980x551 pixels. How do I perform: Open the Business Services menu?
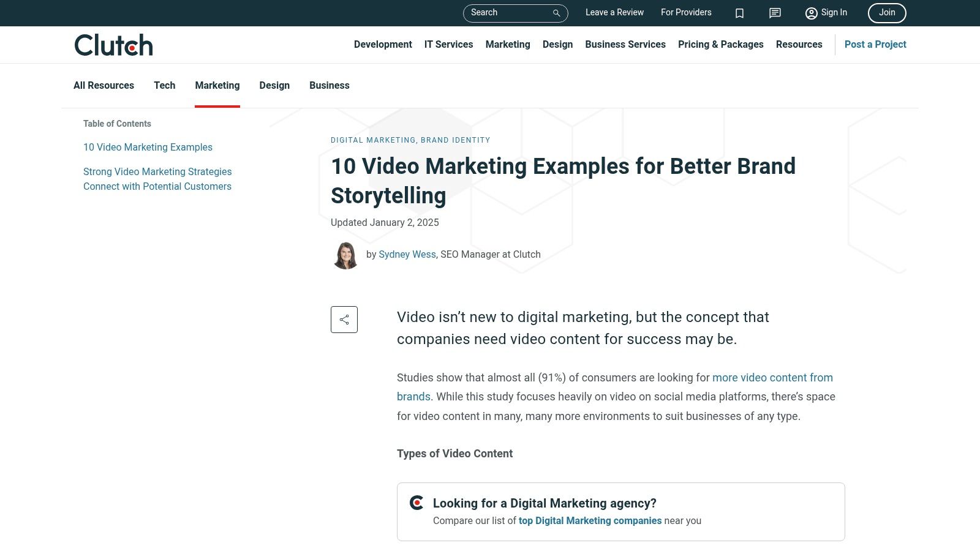click(x=625, y=44)
